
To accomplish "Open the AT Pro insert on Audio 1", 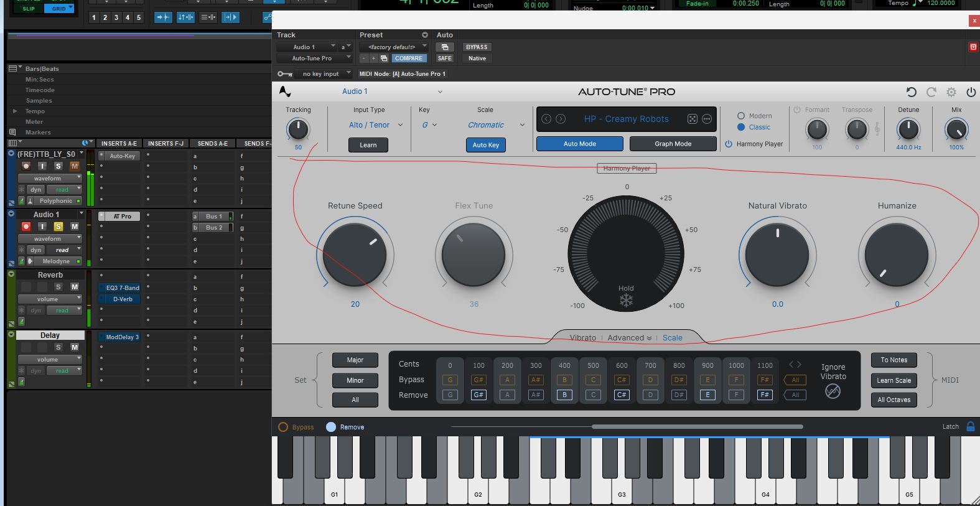I will click(122, 216).
